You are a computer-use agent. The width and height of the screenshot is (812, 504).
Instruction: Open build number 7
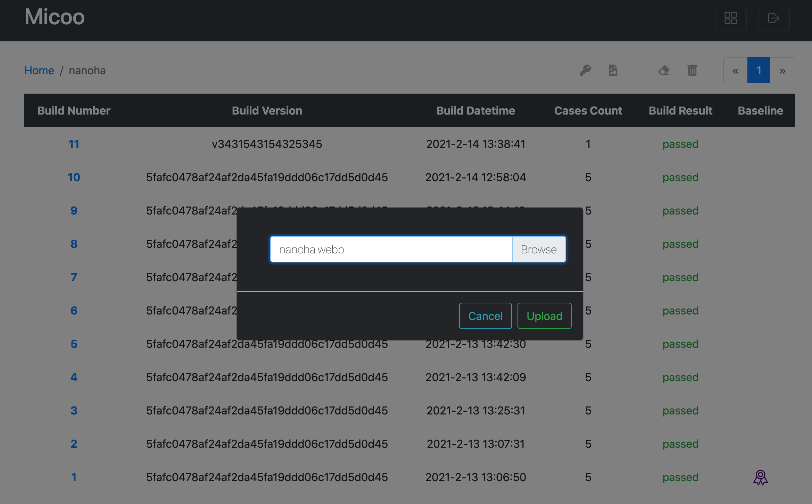[x=74, y=277]
